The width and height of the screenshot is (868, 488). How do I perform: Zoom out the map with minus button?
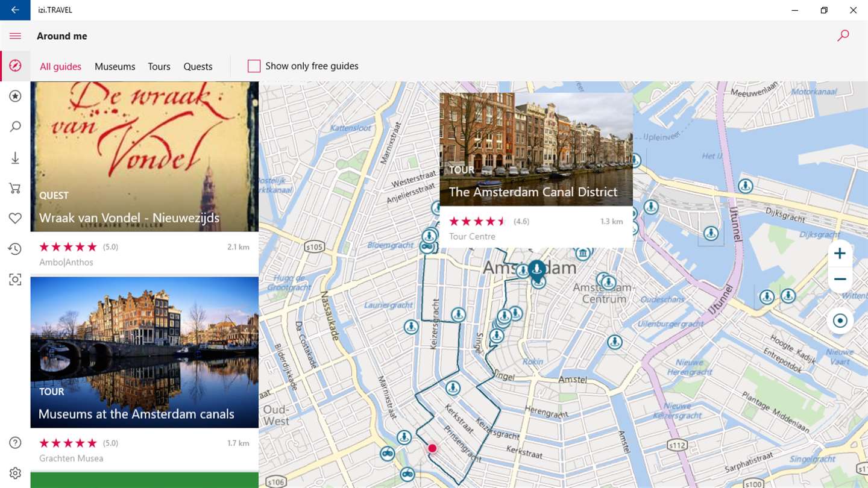tap(840, 280)
